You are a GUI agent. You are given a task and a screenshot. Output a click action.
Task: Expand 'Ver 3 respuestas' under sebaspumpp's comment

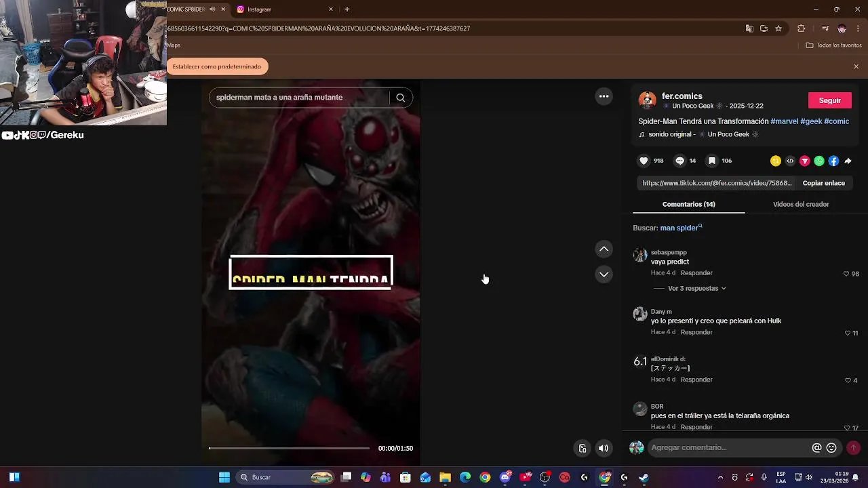point(697,288)
